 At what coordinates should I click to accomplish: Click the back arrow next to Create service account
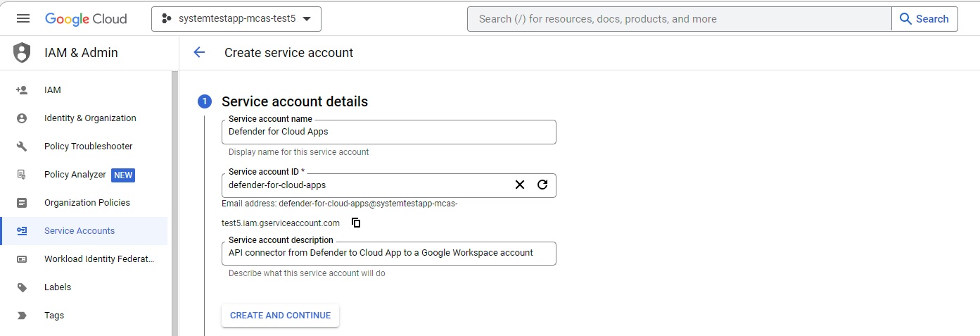pos(199,52)
